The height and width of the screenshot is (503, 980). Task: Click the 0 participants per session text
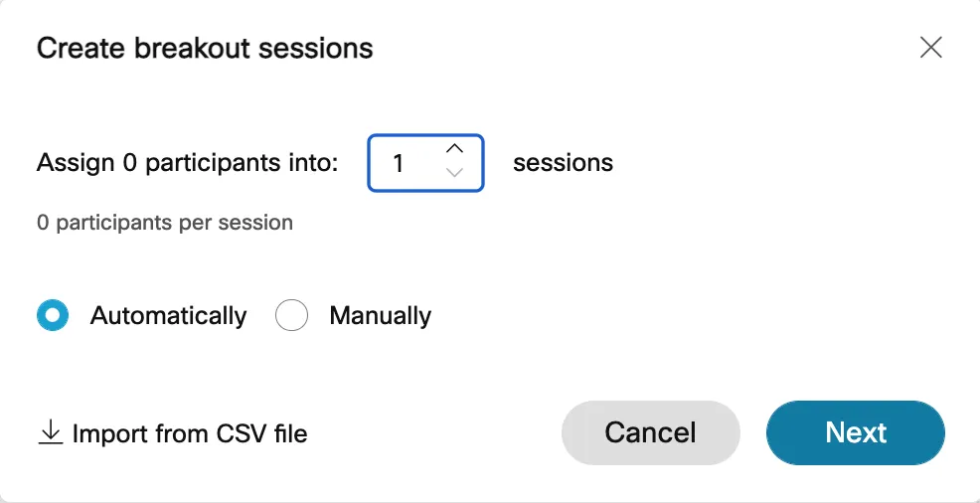pyautogui.click(x=165, y=223)
